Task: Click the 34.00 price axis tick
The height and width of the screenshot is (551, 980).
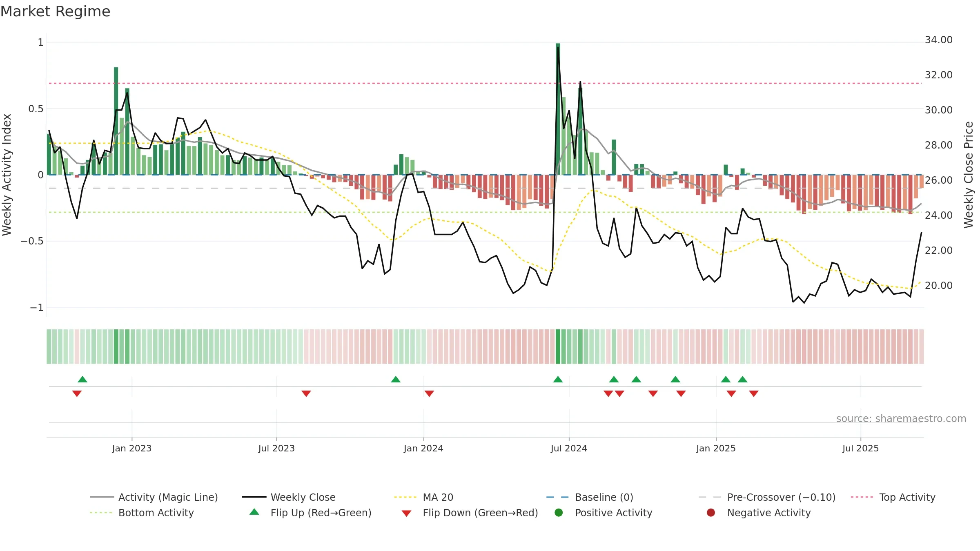Action: tap(938, 40)
